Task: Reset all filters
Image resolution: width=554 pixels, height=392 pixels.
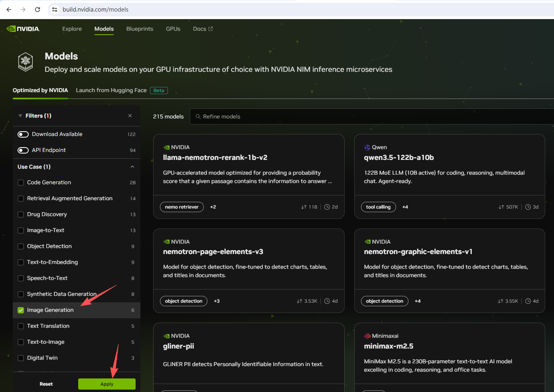Action: 46,384
